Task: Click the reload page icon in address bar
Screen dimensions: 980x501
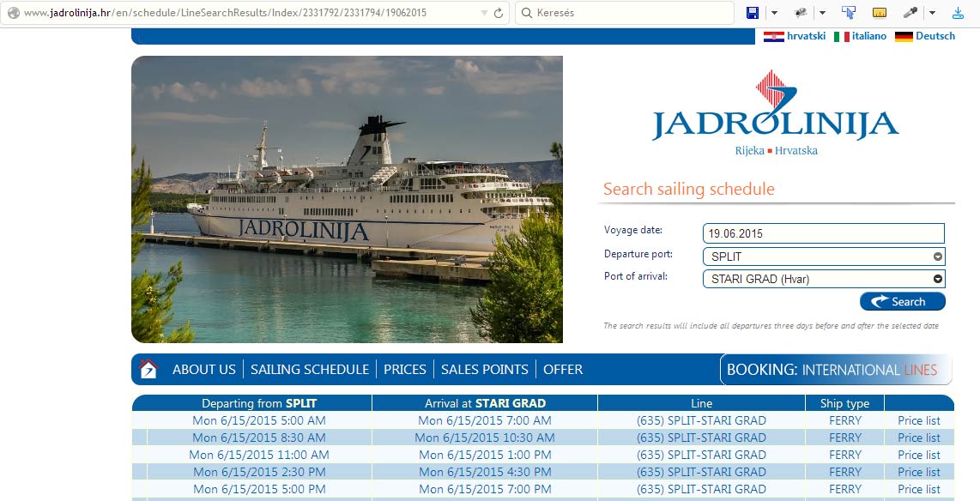Action: click(499, 13)
